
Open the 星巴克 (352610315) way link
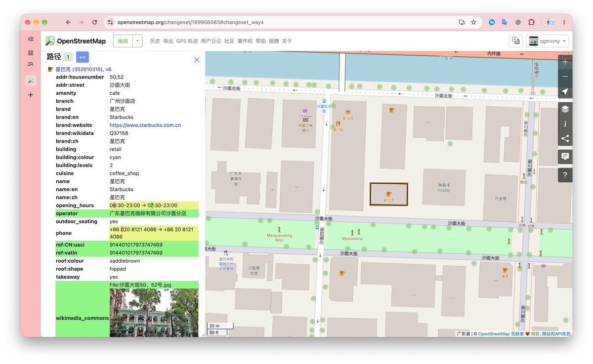[79, 69]
